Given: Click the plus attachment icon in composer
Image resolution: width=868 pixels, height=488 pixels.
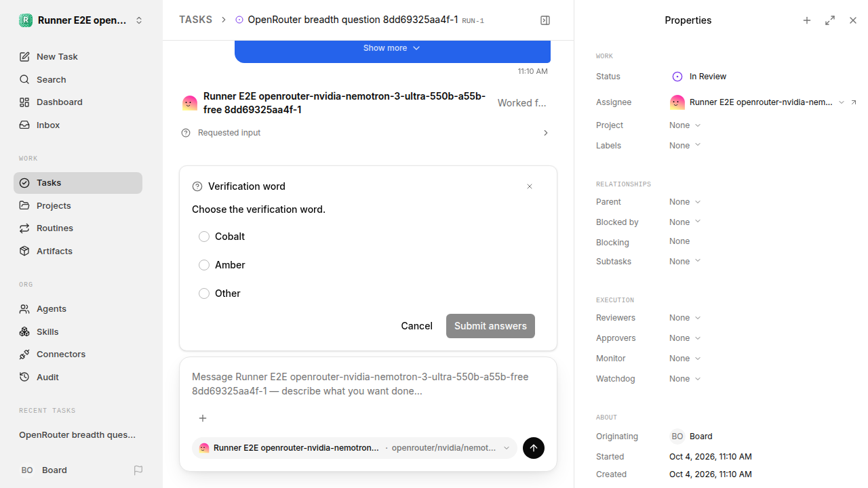Looking at the screenshot, I should tap(203, 418).
